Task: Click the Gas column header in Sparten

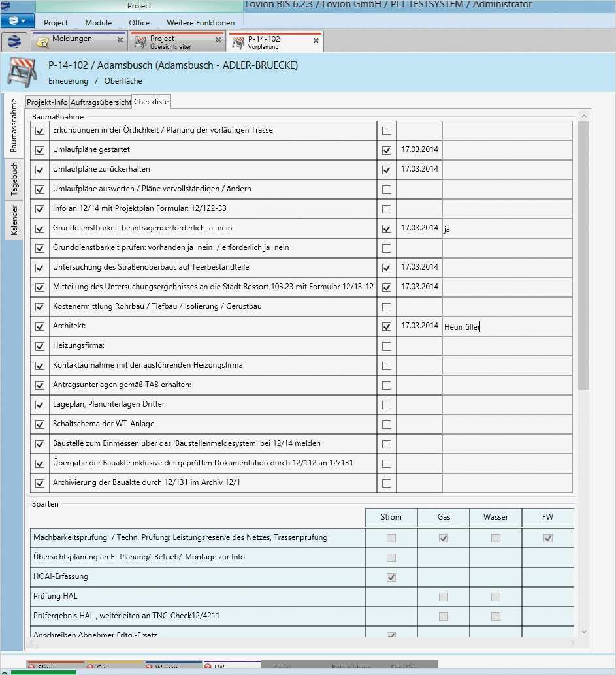Action: [444, 517]
